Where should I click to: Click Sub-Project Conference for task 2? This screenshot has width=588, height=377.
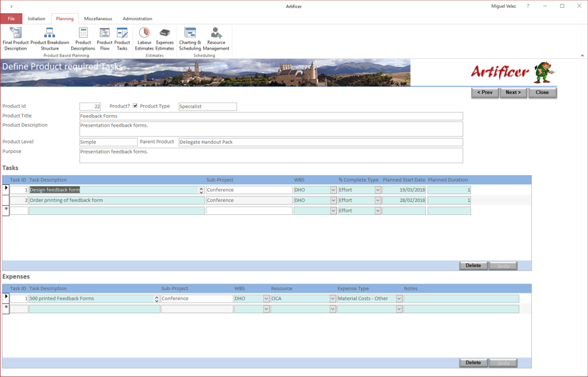coord(249,201)
